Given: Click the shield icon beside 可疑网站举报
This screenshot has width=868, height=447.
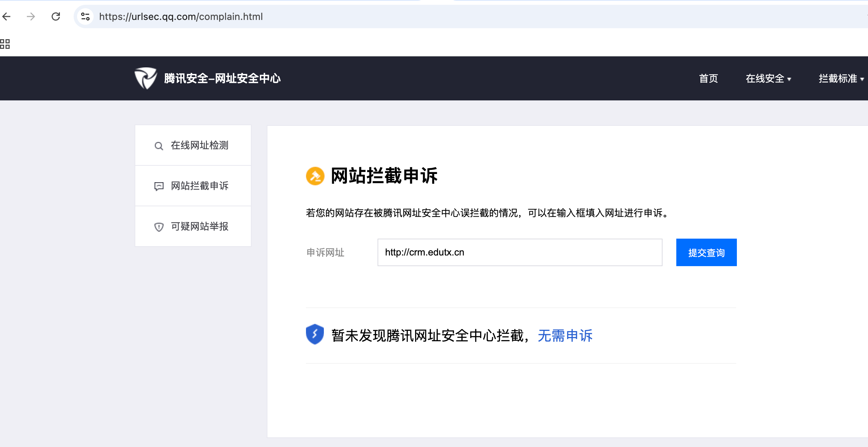Looking at the screenshot, I should click(159, 227).
